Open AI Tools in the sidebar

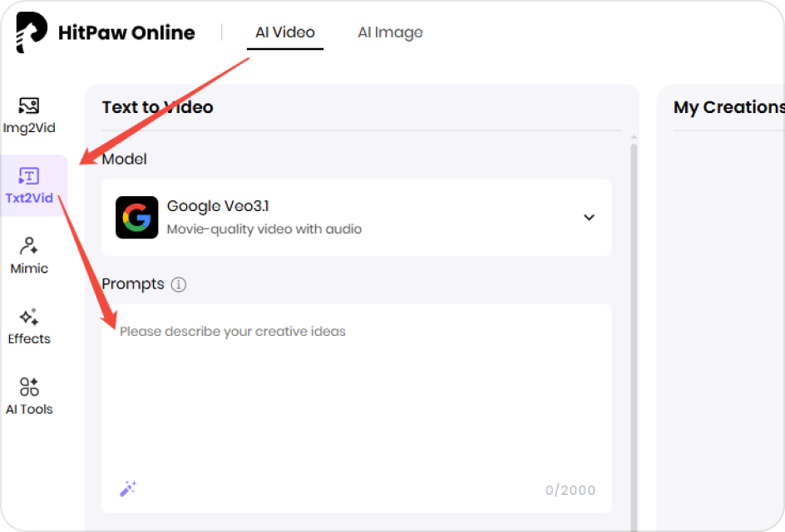pos(29,397)
